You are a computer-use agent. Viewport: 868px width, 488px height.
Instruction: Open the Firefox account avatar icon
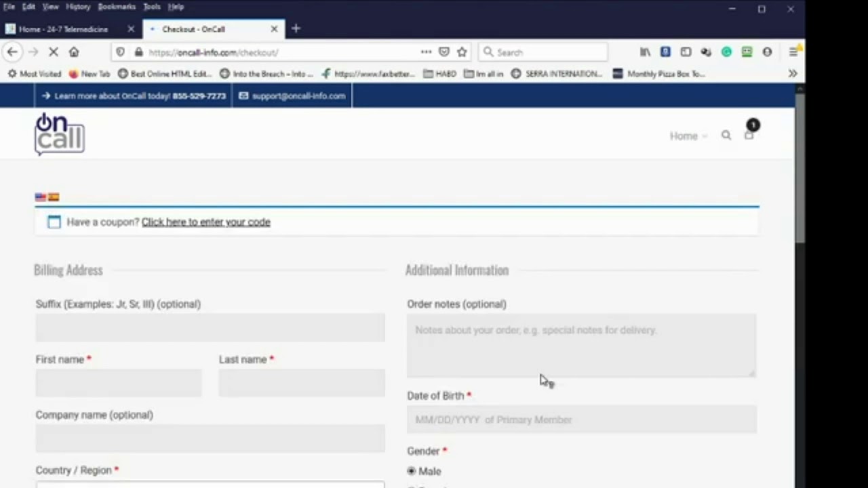(x=767, y=52)
